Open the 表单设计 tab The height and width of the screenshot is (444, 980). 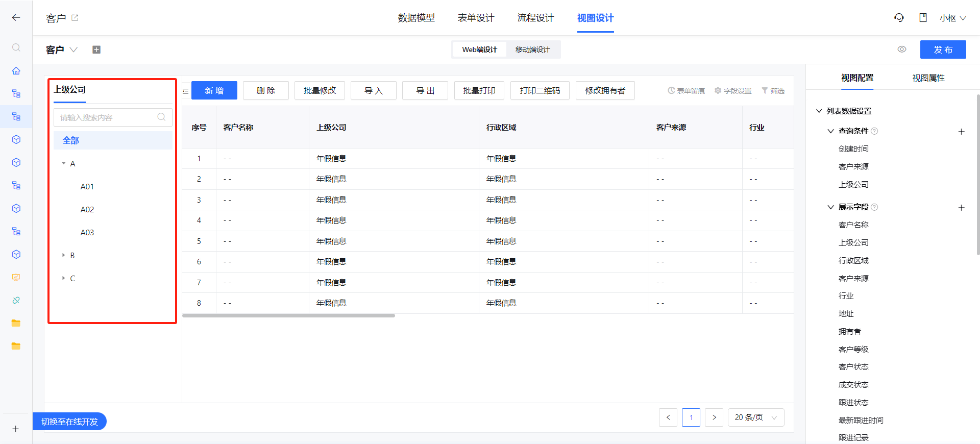(476, 18)
